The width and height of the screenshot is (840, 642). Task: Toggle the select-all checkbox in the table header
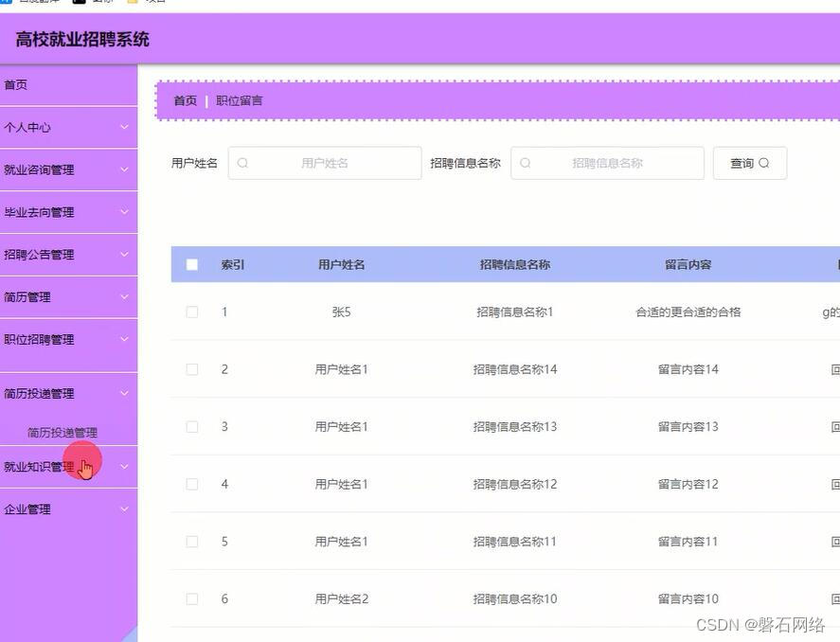(x=192, y=264)
